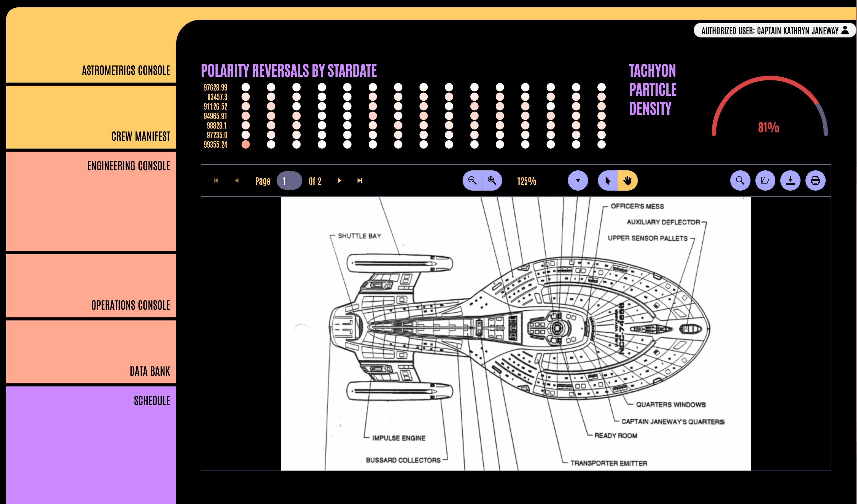
Task: Click the zoom in magnifier icon
Action: tap(492, 180)
